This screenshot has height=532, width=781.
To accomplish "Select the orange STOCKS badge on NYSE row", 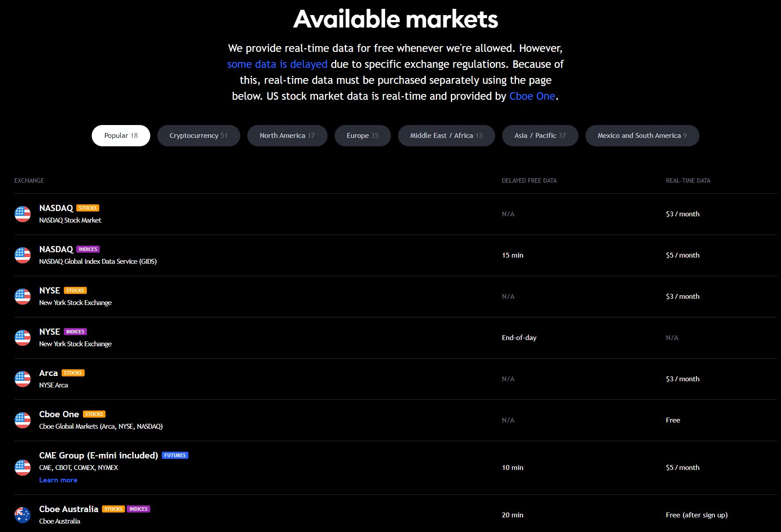I will (x=75, y=290).
